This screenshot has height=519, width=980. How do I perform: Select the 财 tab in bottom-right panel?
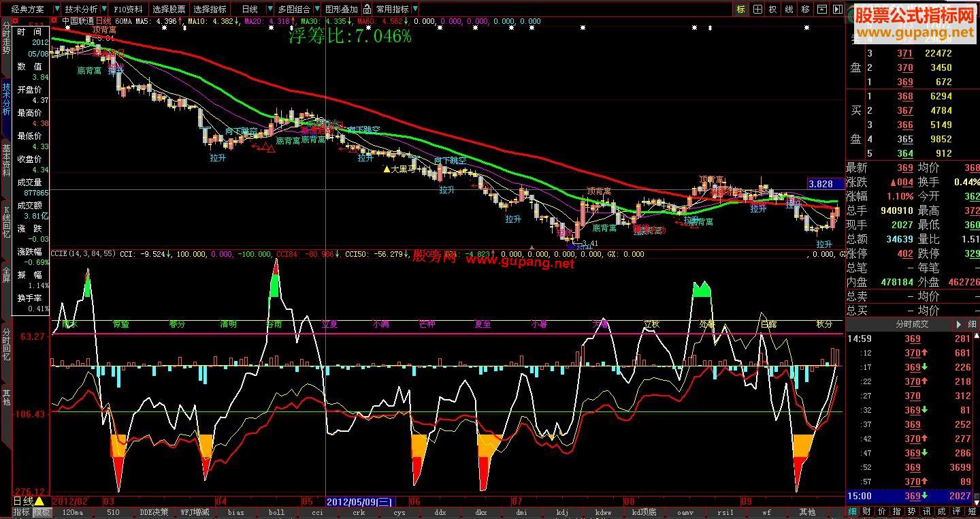[x=867, y=512]
